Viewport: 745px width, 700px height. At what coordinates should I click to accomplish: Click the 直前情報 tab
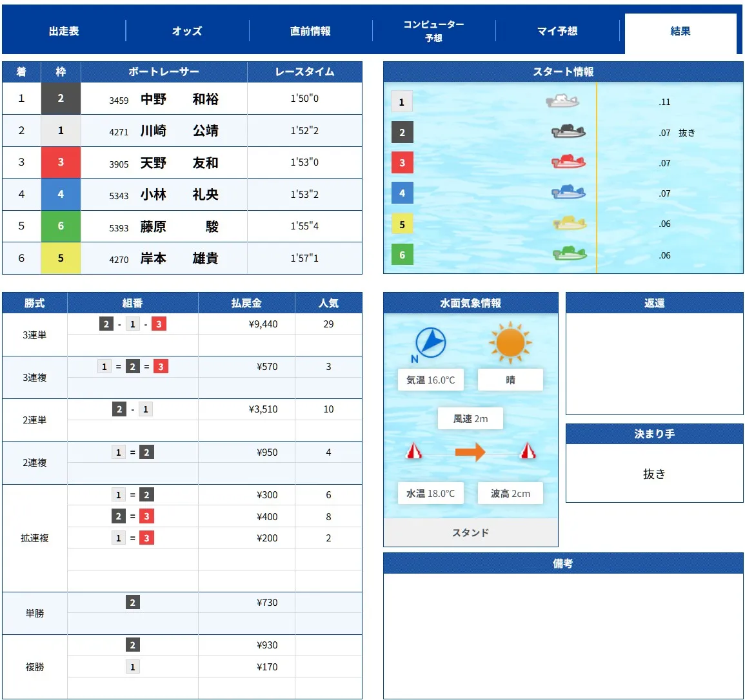(311, 30)
